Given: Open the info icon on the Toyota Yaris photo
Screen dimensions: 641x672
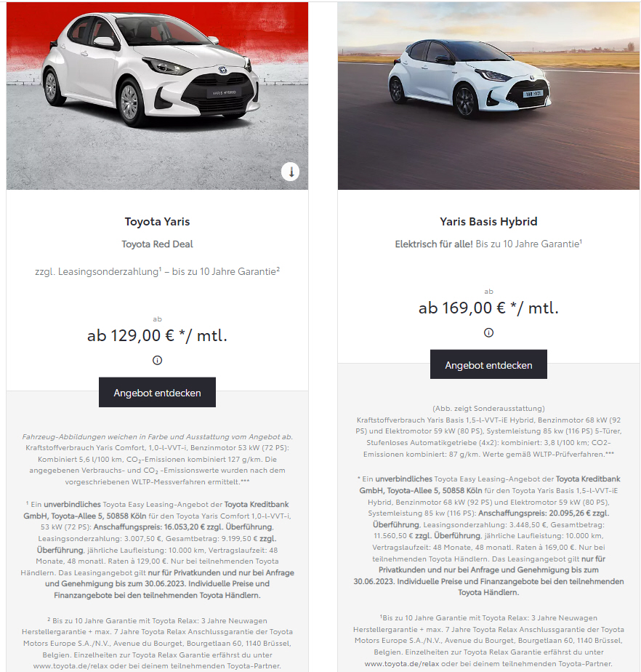Looking at the screenshot, I should 290,172.
